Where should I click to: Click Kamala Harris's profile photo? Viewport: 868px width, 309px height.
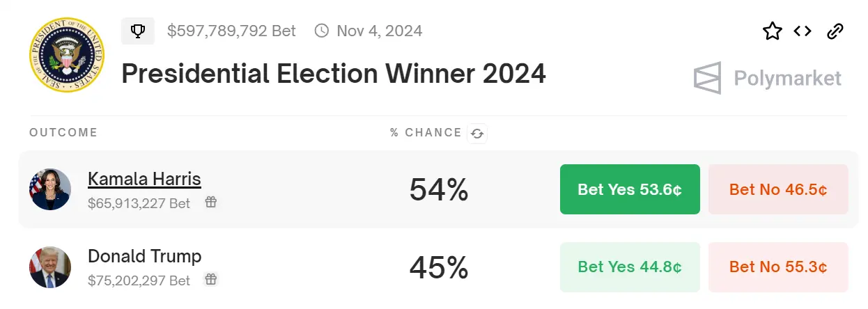point(50,189)
